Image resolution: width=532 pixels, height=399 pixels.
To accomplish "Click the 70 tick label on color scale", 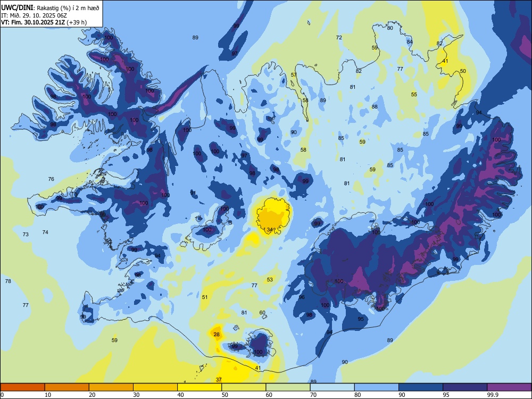I will [313, 395].
